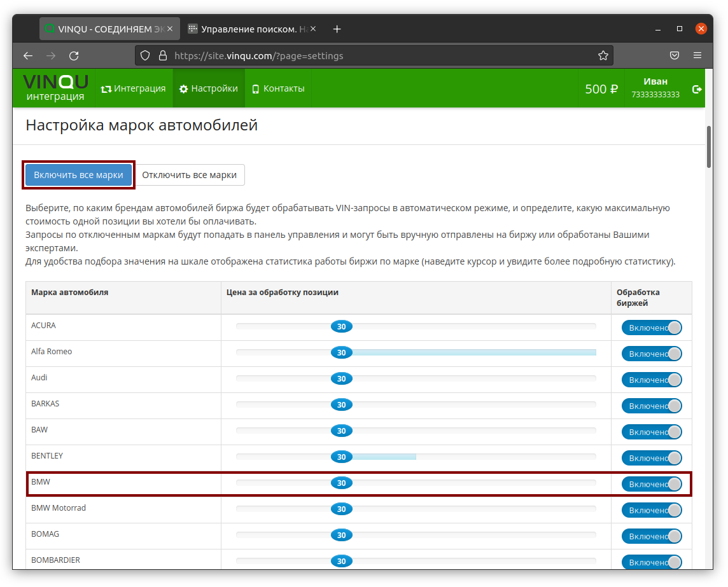
Task: Toggle exchange processing for Alfa Romeo
Action: click(652, 354)
